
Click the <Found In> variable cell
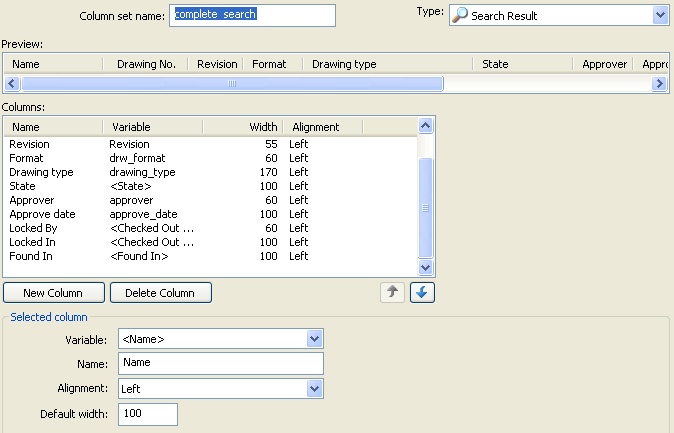click(139, 256)
